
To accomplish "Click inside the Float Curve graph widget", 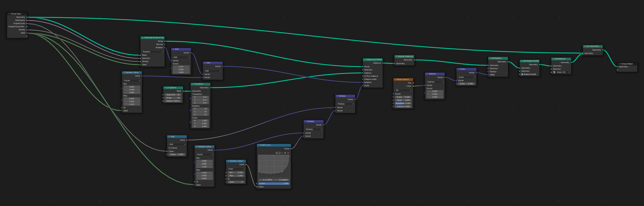I will click(274, 166).
